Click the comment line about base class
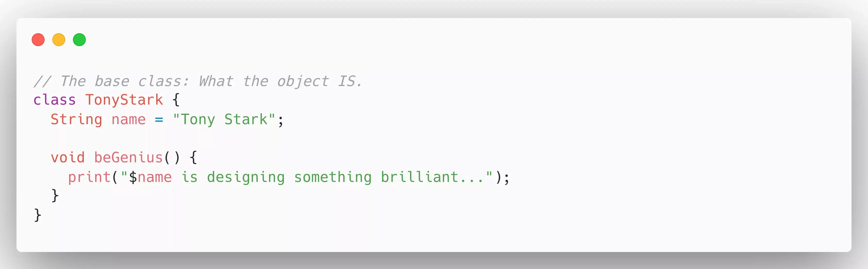Image resolution: width=868 pixels, height=269 pixels. (198, 81)
